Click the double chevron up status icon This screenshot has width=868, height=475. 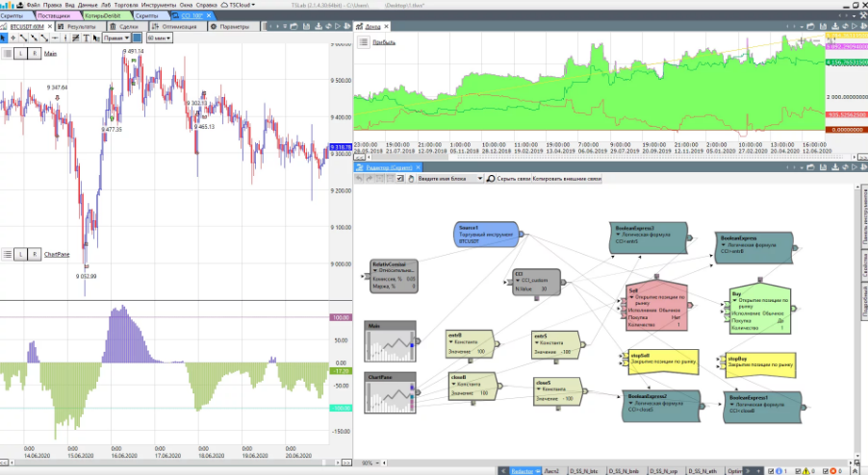coord(855,471)
